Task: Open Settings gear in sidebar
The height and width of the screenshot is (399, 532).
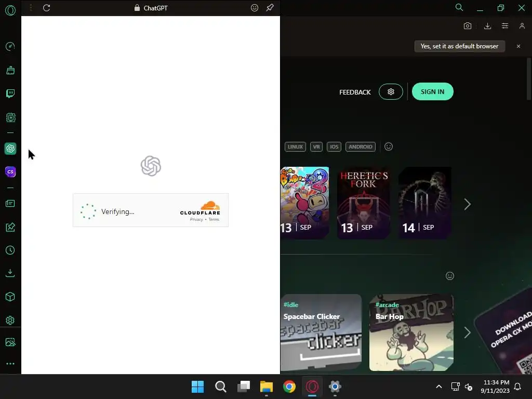Action: click(x=10, y=320)
